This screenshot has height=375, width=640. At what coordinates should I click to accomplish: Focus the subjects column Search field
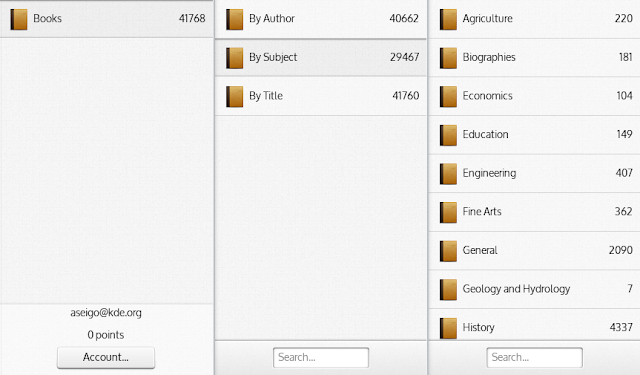pyautogui.click(x=534, y=357)
